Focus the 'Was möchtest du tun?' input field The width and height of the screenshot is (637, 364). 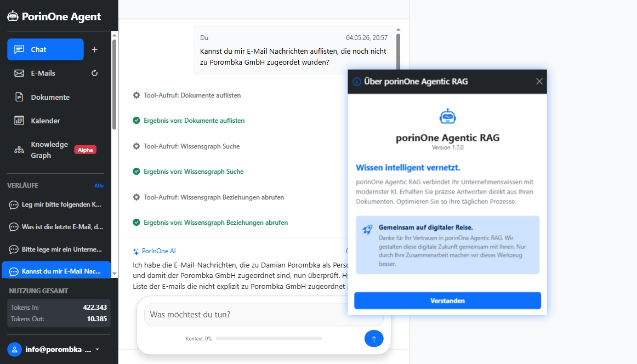click(x=264, y=315)
